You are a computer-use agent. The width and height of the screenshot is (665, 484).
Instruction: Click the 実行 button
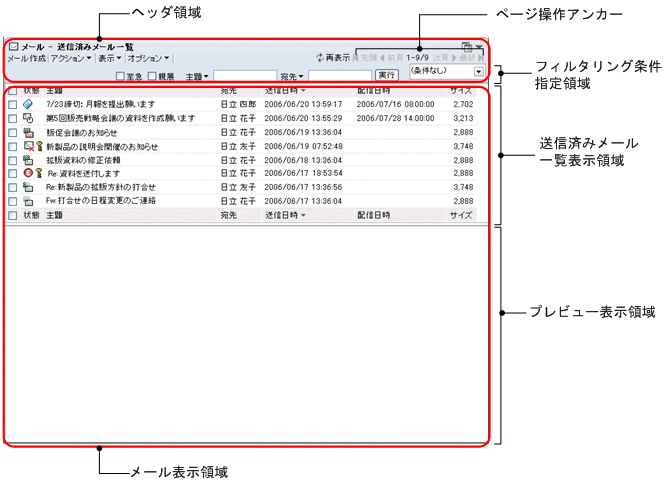coord(387,75)
